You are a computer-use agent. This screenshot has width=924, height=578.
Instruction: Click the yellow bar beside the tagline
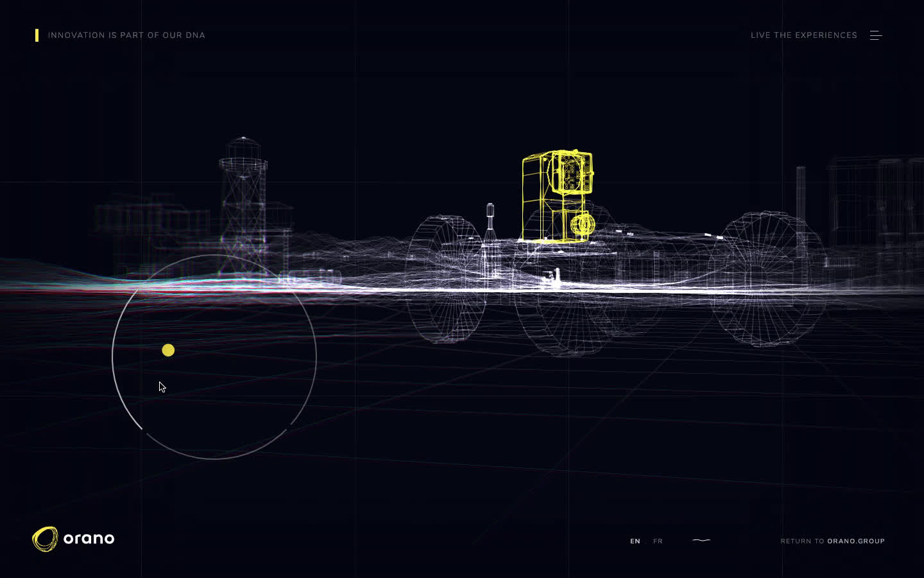click(x=37, y=35)
